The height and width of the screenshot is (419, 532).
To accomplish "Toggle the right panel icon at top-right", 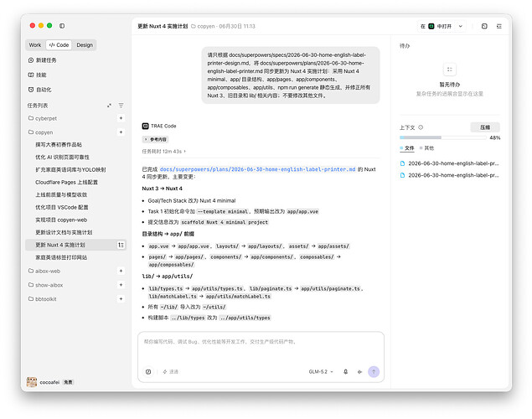I will (x=498, y=26).
